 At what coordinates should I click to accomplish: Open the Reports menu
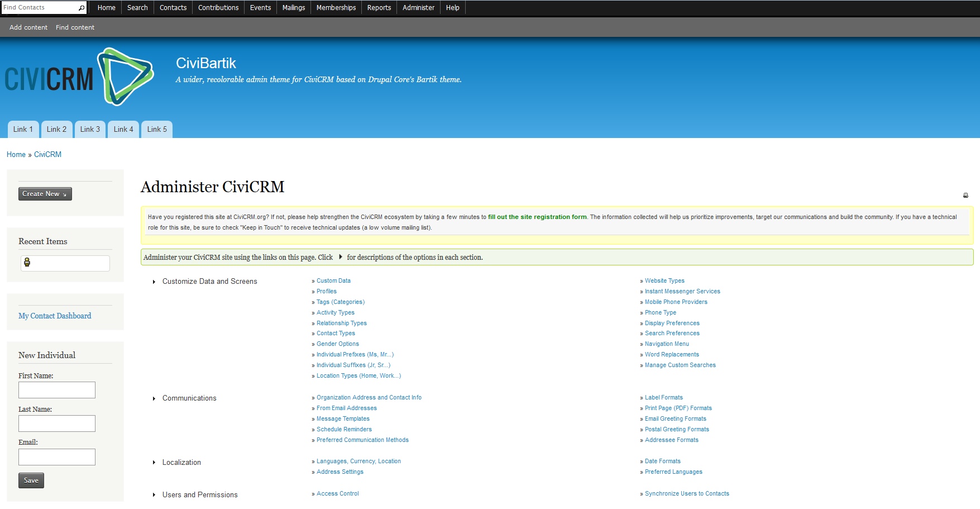coord(379,8)
